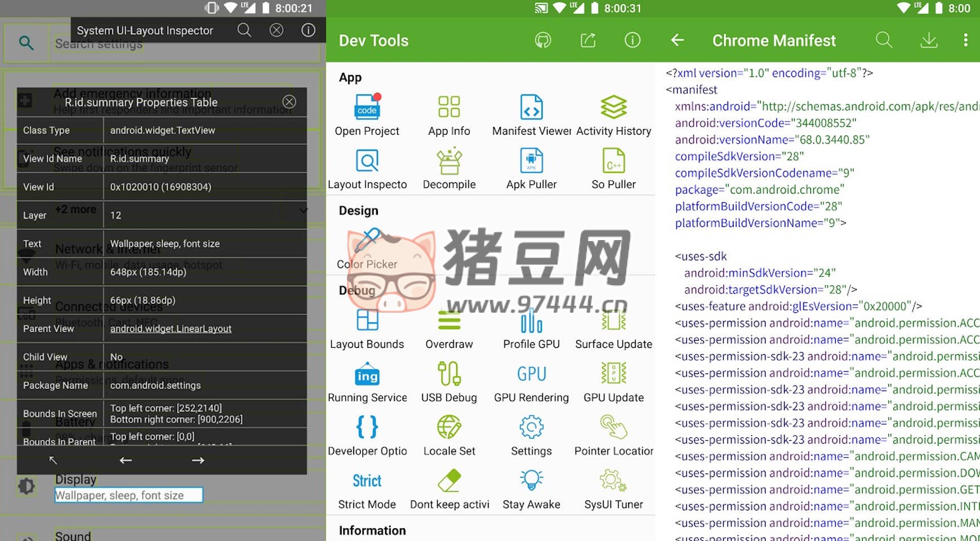This screenshot has height=541, width=980.
Task: Open Developer Options
Action: point(367,436)
